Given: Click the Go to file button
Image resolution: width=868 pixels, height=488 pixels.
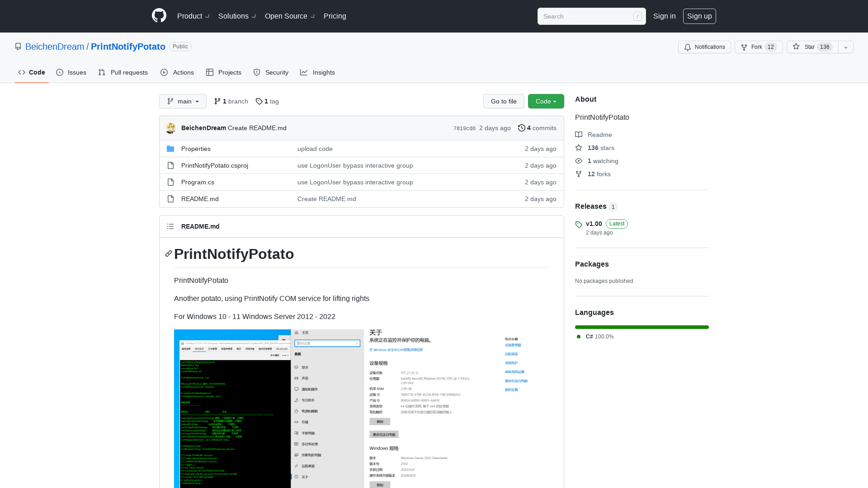Looking at the screenshot, I should click(x=504, y=101).
